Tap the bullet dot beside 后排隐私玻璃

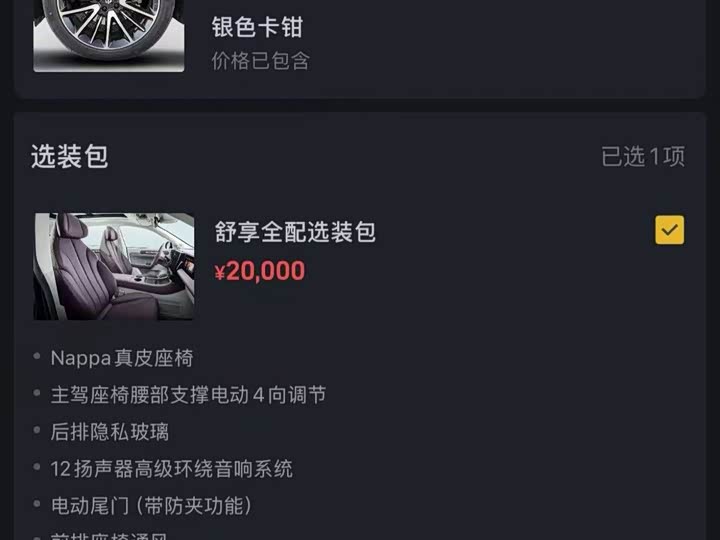point(37,430)
